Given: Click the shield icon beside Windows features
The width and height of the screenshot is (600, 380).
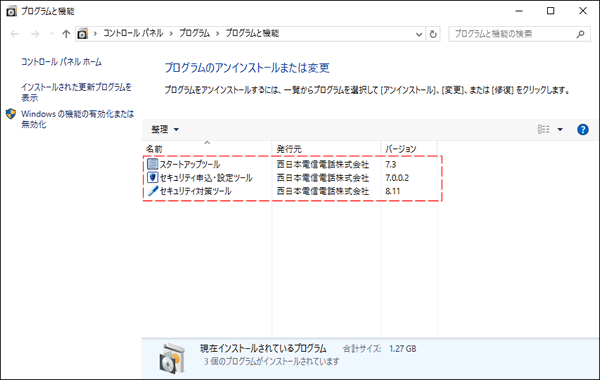Looking at the screenshot, I should click(x=11, y=114).
